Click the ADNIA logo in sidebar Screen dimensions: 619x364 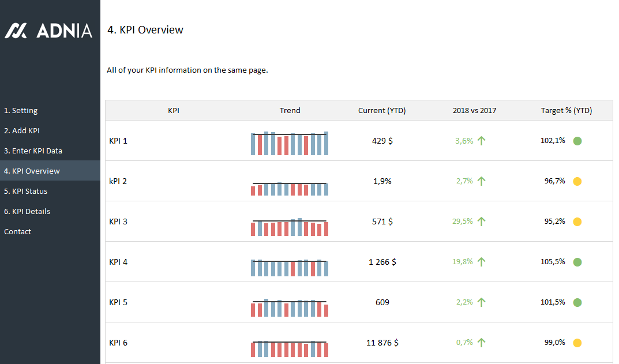(x=48, y=31)
